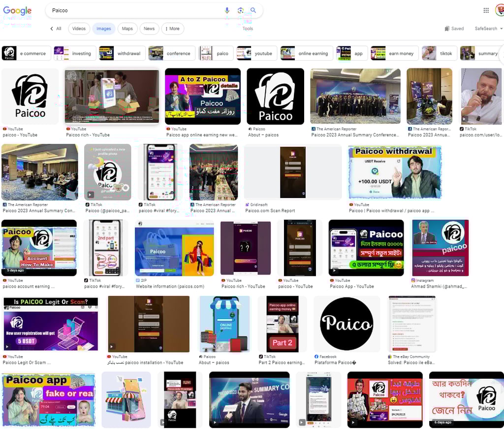
Task: Open 'Paicoo Legit Or Scam' caption link
Action: pos(27,363)
